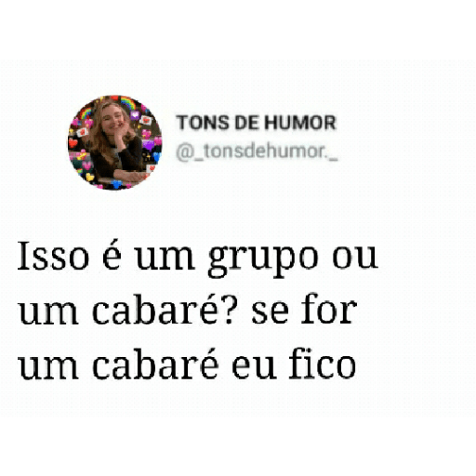The width and height of the screenshot is (476, 476).
Task: Click the "@" symbol of the handle
Action: (185, 152)
